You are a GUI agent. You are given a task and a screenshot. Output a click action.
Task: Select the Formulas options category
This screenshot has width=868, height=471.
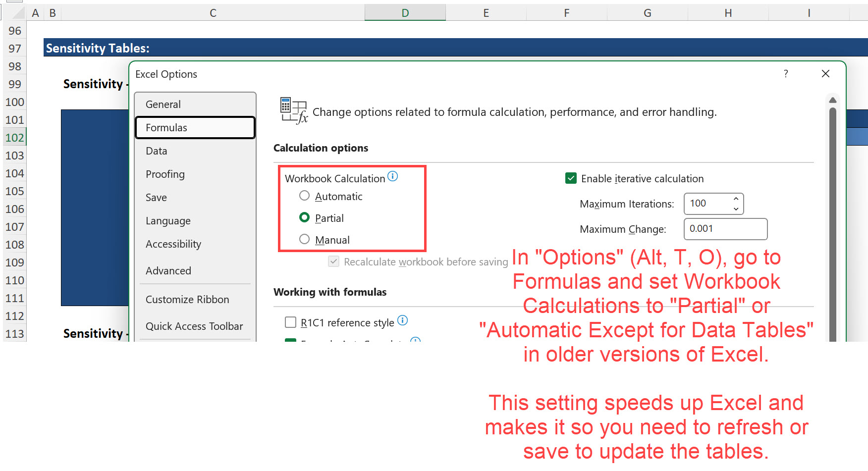pos(195,128)
